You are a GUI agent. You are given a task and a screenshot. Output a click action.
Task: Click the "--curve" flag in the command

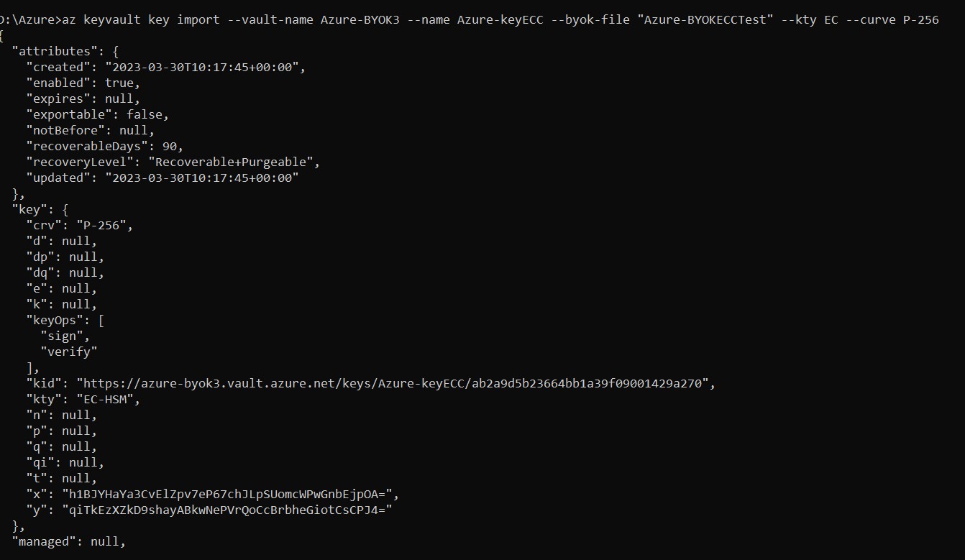click(x=871, y=19)
